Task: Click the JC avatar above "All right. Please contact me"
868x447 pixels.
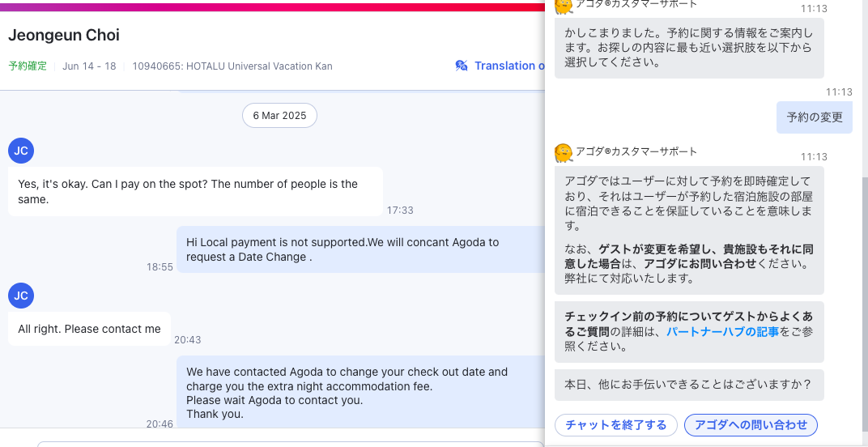Action: pyautogui.click(x=21, y=296)
